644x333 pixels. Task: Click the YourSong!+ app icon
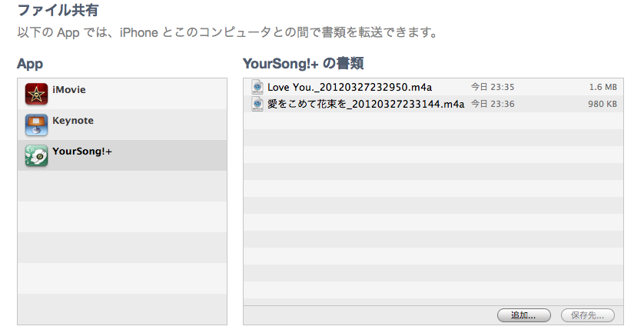(36, 155)
